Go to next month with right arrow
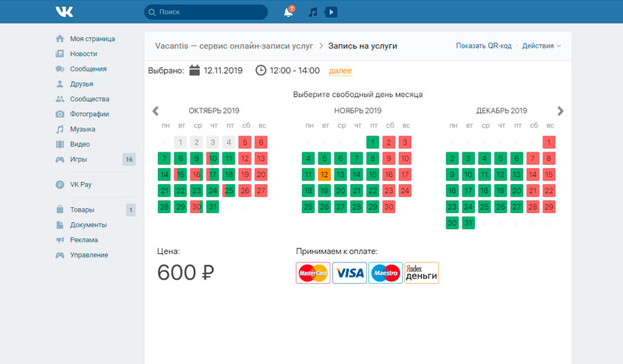The width and height of the screenshot is (623, 364). click(x=560, y=111)
